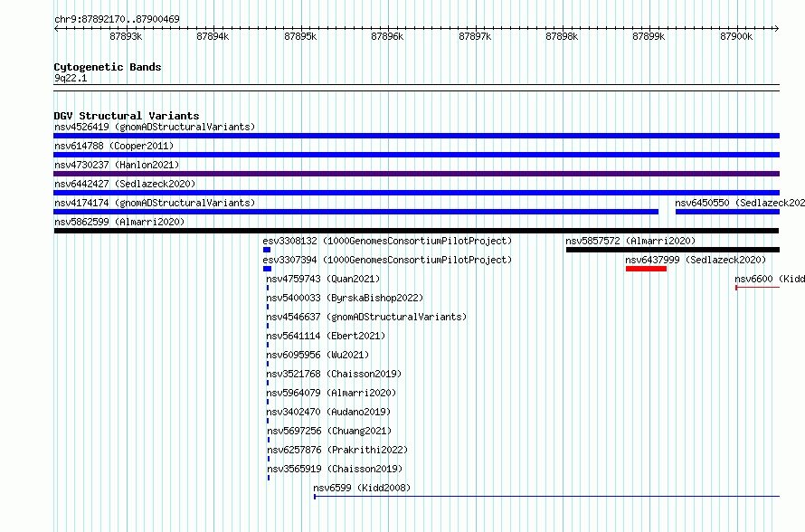Viewport: 805px width, 532px height.
Task: Click the 87899k ruler position
Action: [x=649, y=36]
